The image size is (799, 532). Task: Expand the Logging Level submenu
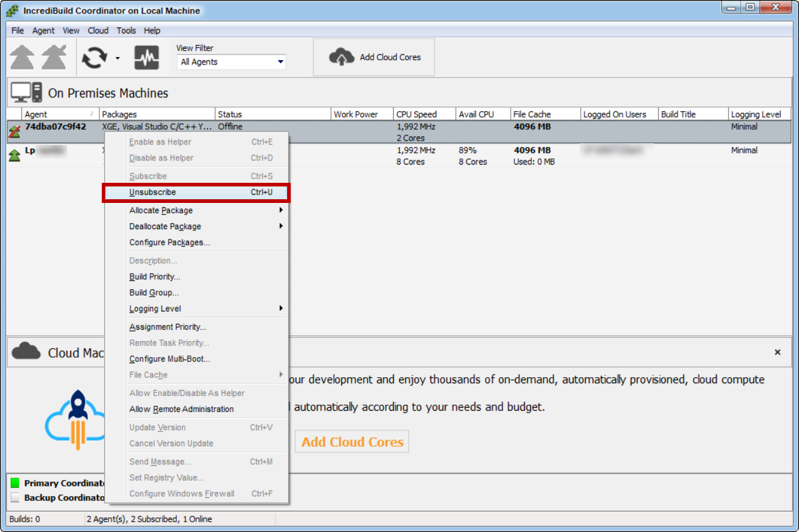pos(196,308)
